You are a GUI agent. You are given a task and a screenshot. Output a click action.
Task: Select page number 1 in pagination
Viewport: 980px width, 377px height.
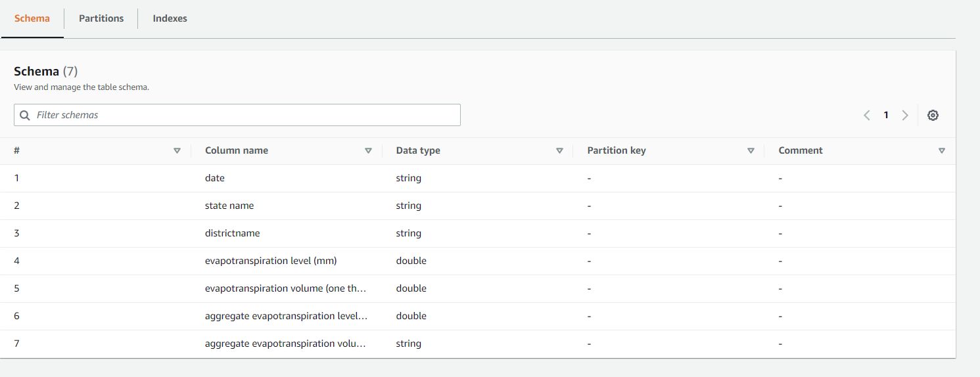click(x=886, y=115)
